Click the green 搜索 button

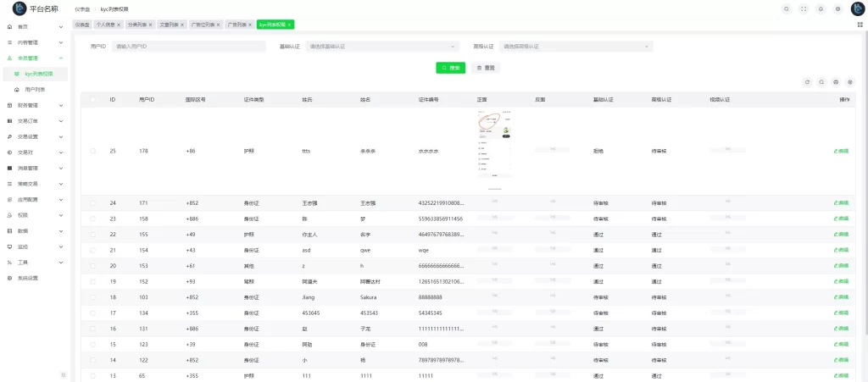pos(451,68)
